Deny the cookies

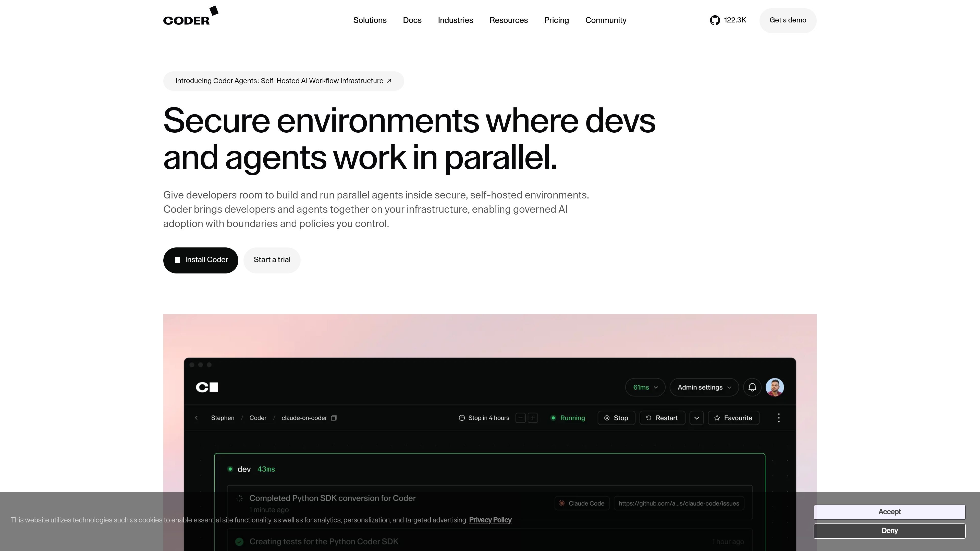point(889,531)
